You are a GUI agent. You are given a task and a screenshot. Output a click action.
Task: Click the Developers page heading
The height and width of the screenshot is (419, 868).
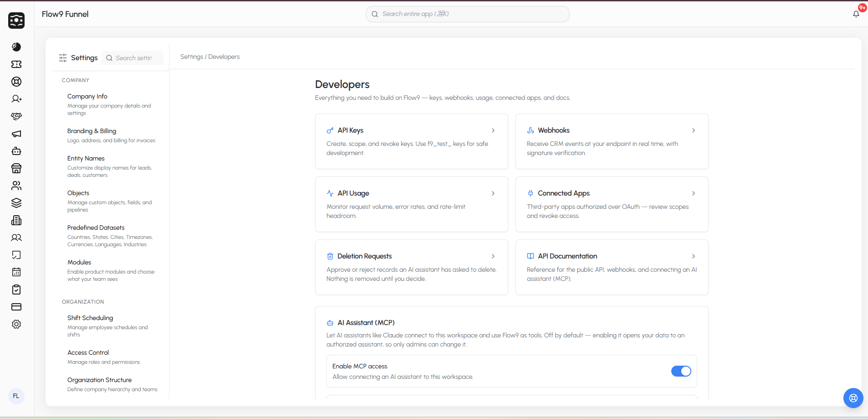pyautogui.click(x=342, y=84)
